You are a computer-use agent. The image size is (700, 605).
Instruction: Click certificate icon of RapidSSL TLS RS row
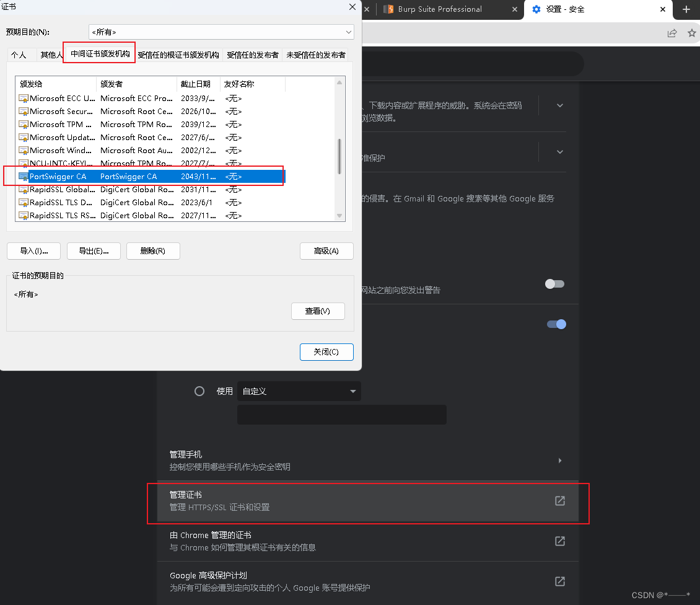pos(23,215)
